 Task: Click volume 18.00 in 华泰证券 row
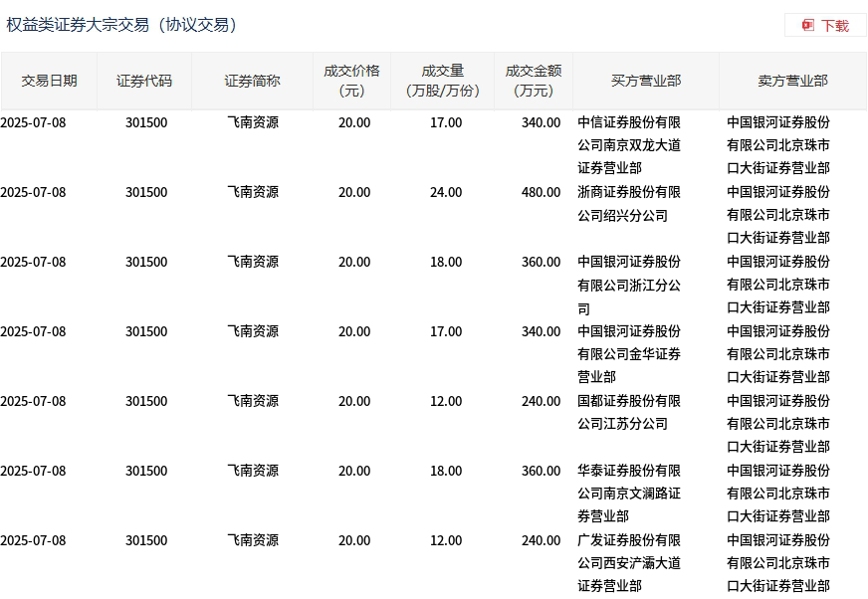click(446, 471)
